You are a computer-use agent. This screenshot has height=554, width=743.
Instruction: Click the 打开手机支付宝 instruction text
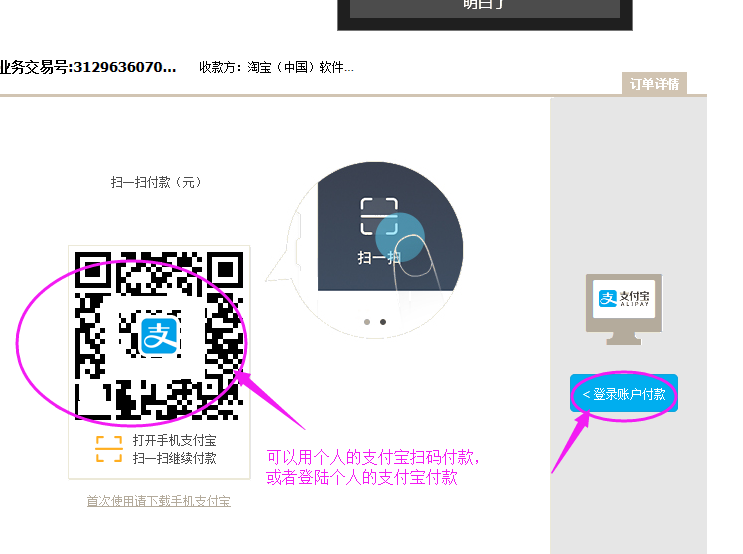tap(174, 440)
